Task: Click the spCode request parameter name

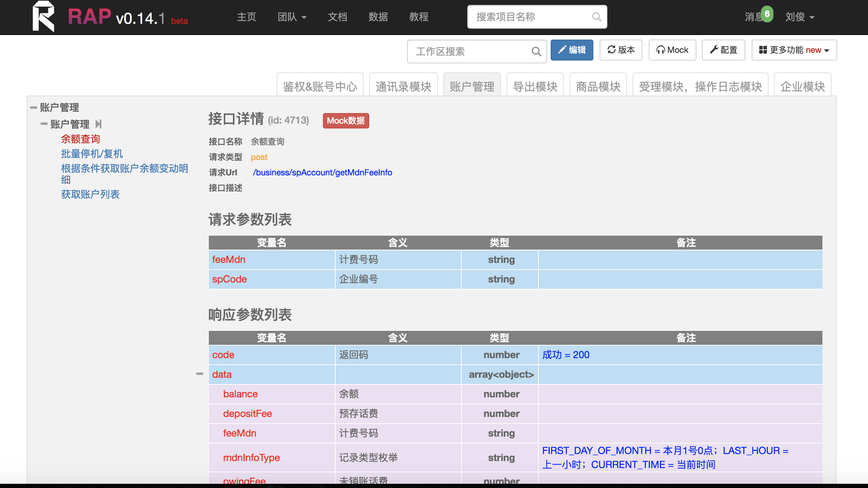Action: coord(229,279)
